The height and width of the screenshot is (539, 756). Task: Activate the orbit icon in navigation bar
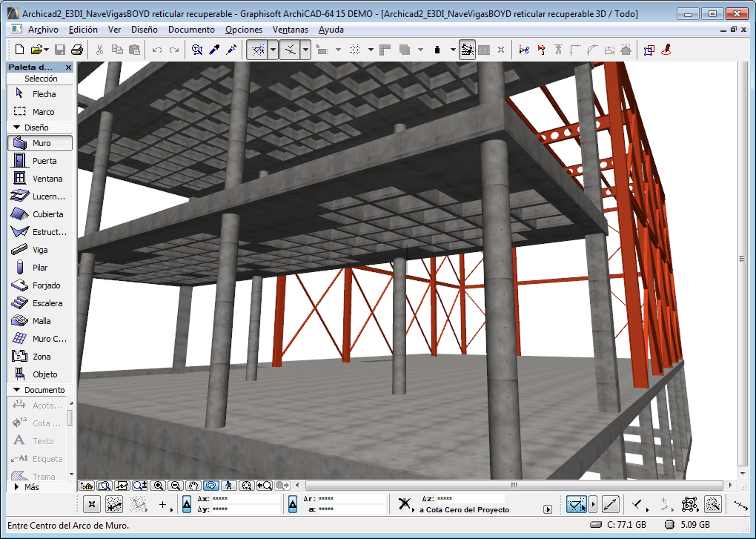(211, 486)
